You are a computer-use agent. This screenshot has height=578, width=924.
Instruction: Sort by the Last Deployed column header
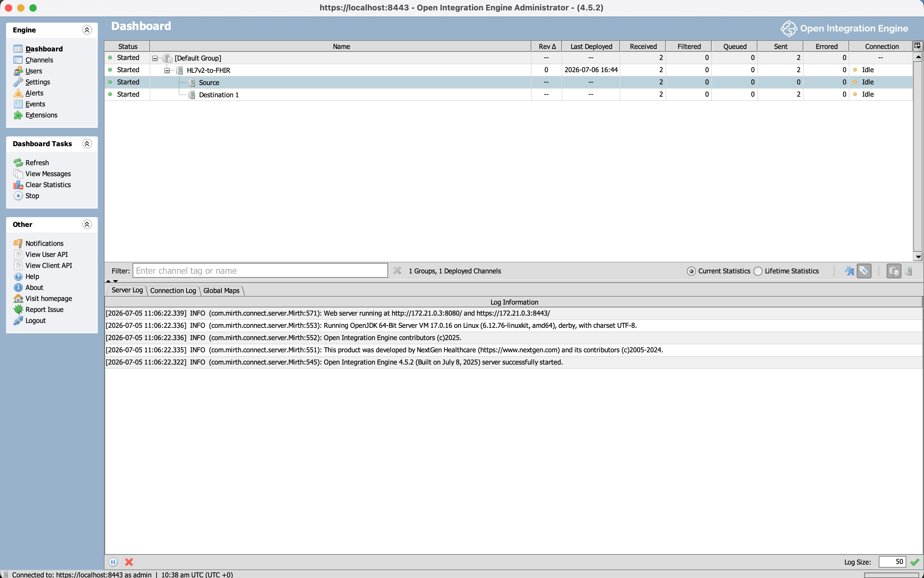(591, 46)
